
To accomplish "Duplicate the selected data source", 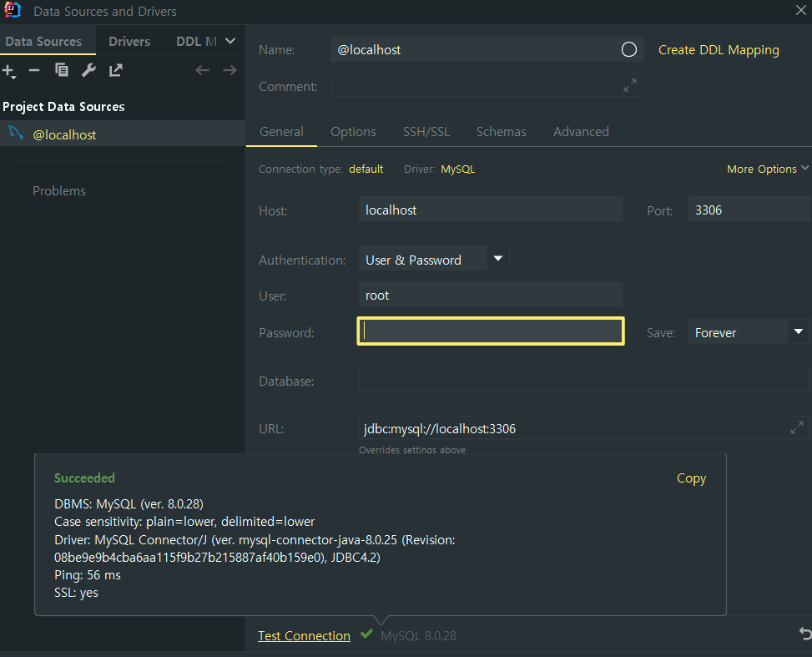I will click(62, 70).
